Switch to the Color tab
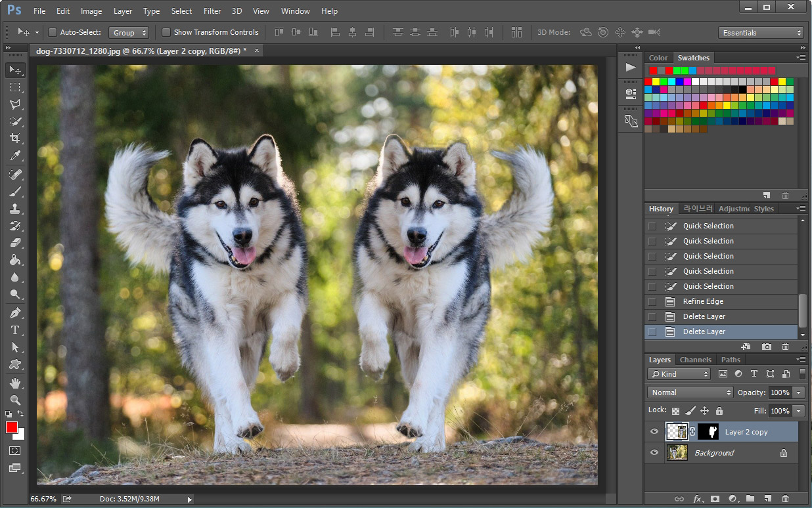This screenshot has width=812, height=508. [658, 58]
